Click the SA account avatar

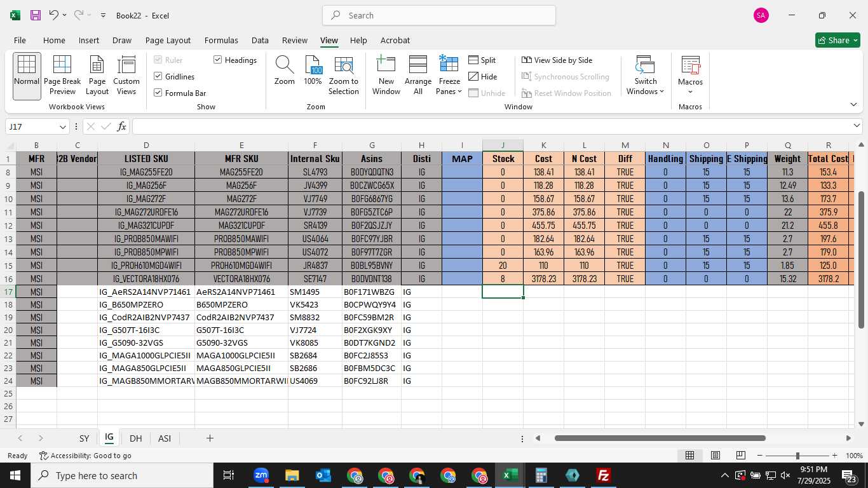click(761, 15)
